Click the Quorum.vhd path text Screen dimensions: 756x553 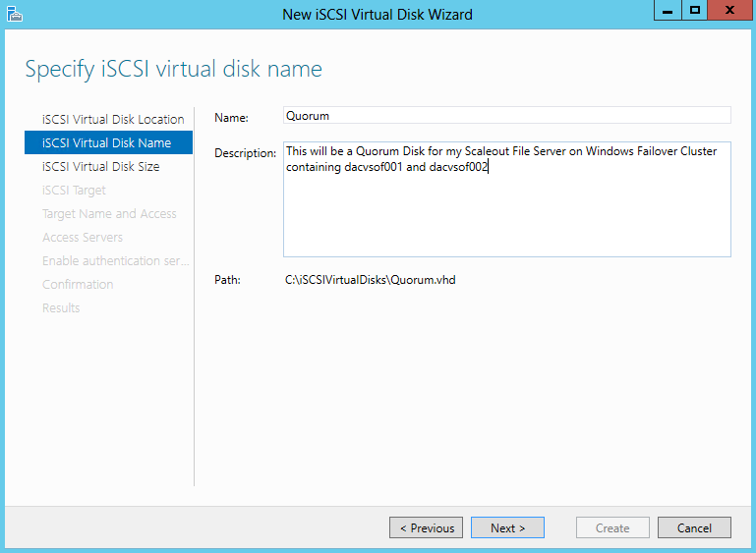click(x=371, y=280)
